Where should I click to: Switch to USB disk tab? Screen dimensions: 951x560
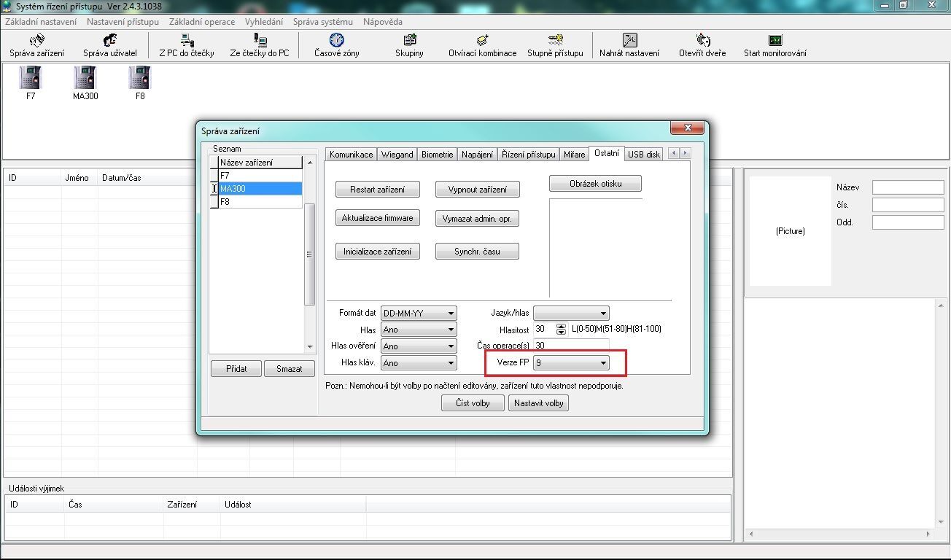click(x=644, y=155)
